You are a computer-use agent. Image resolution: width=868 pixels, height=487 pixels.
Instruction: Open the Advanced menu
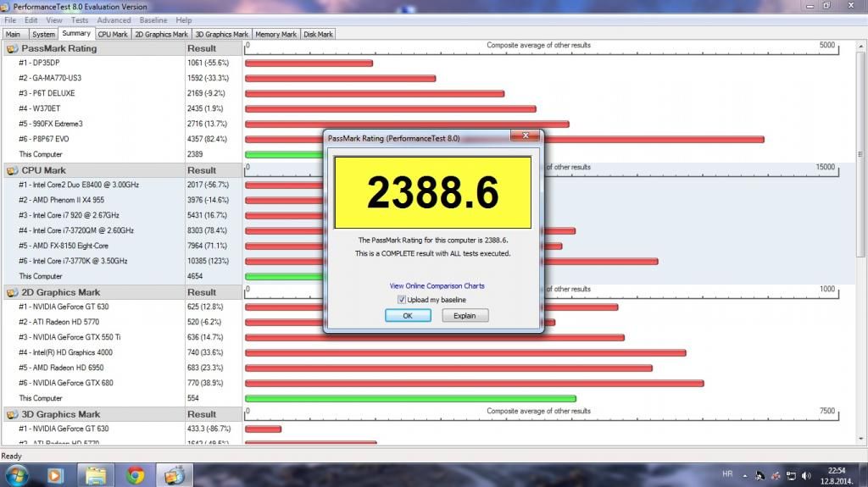(x=114, y=20)
